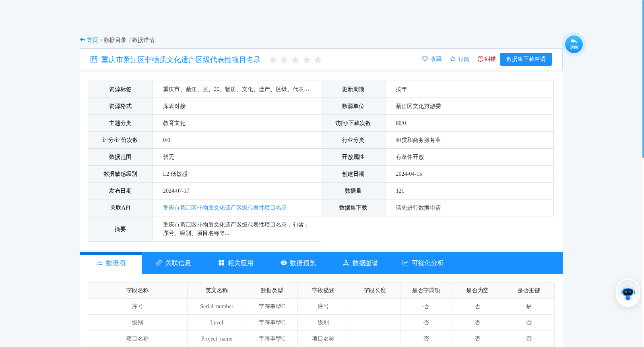The width and height of the screenshot is (644, 347).
Task: Click the 2024-04-15 creation date
Action: [x=409, y=174]
